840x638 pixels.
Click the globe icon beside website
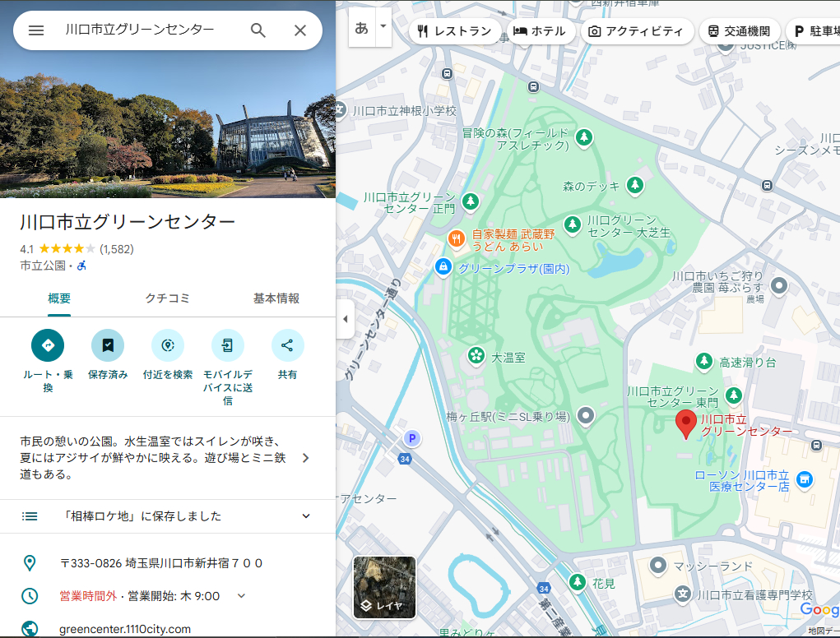point(30,629)
